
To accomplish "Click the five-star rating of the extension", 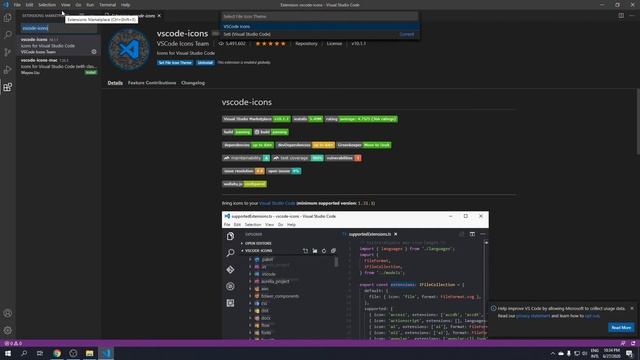I will coord(271,44).
